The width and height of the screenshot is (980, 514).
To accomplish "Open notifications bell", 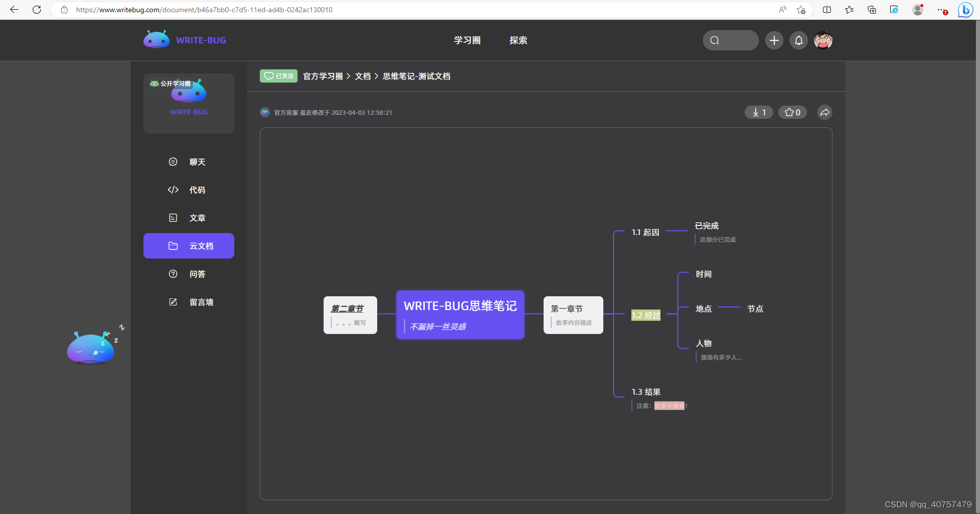I will point(799,40).
